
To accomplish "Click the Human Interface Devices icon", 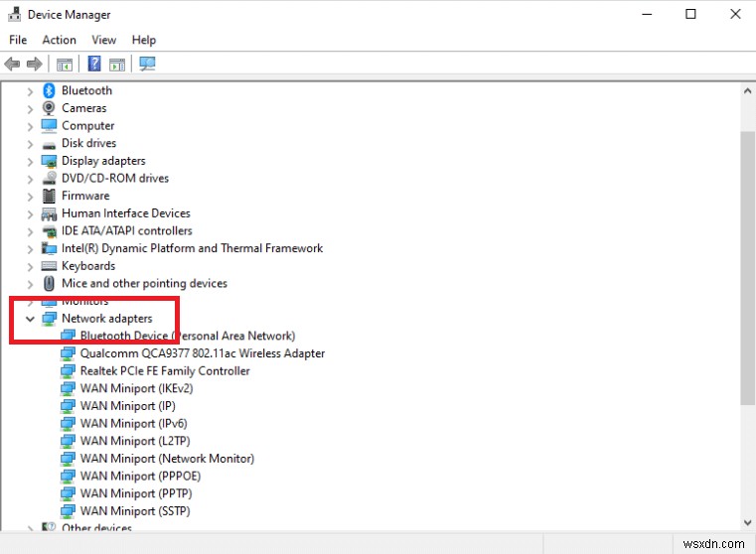I will (49, 213).
